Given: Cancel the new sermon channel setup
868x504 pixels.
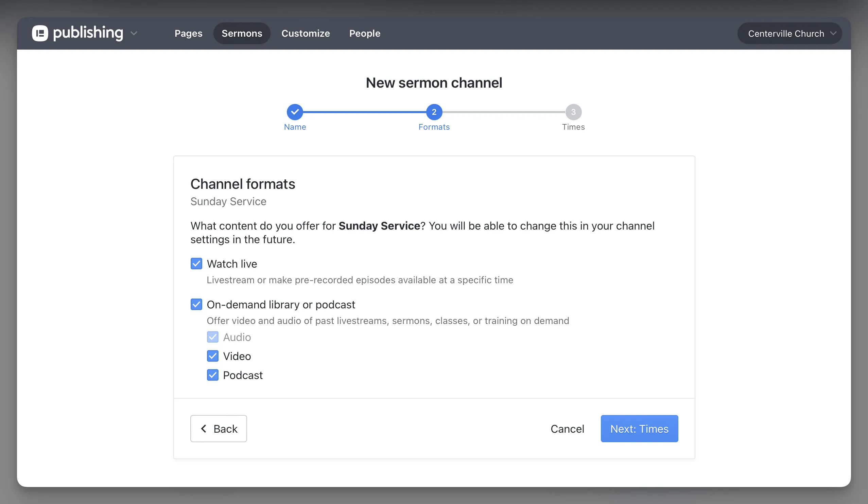Looking at the screenshot, I should click(567, 429).
